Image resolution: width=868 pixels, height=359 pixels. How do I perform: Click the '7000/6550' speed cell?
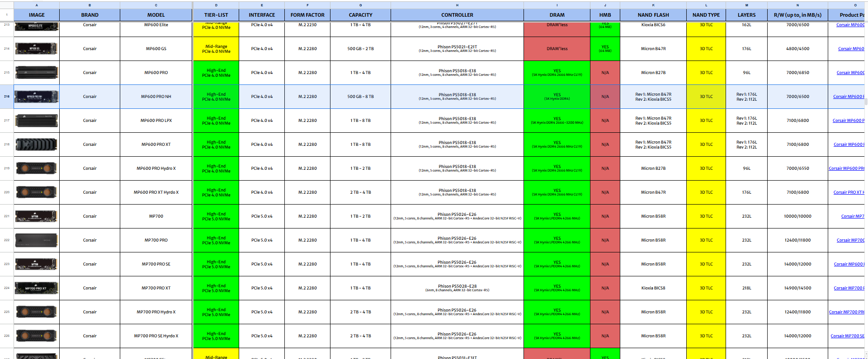coord(797,168)
